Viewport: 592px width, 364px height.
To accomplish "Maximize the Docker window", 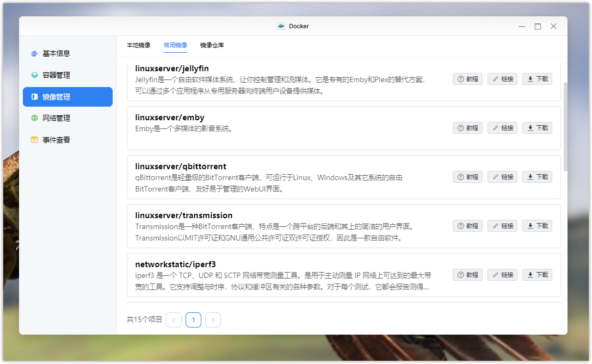I will click(x=538, y=27).
